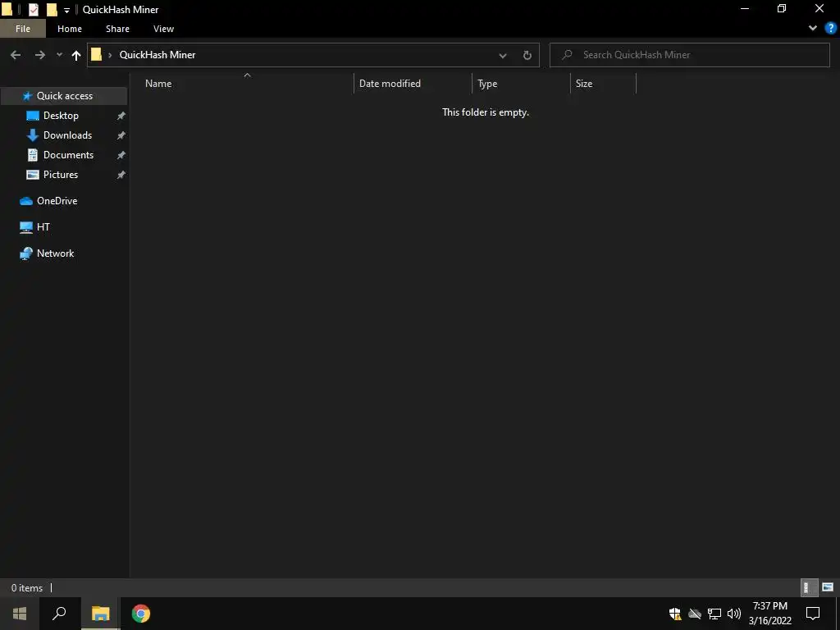Open Windows Security tray icon

[675, 614]
